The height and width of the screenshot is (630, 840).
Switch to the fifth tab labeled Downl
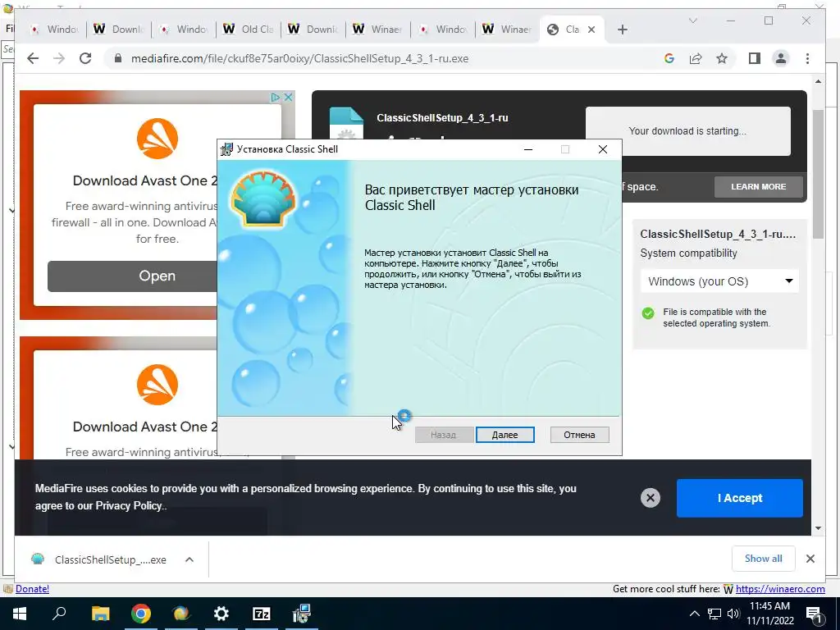tap(313, 30)
